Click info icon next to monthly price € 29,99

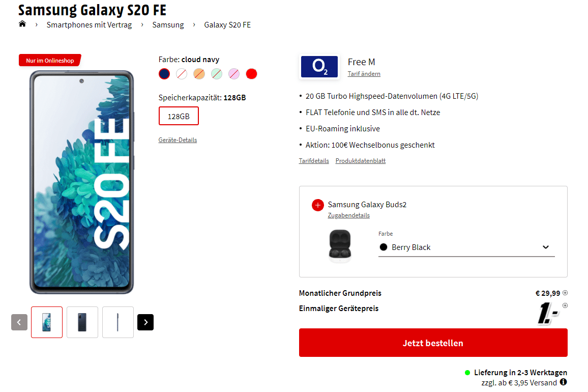[565, 293]
